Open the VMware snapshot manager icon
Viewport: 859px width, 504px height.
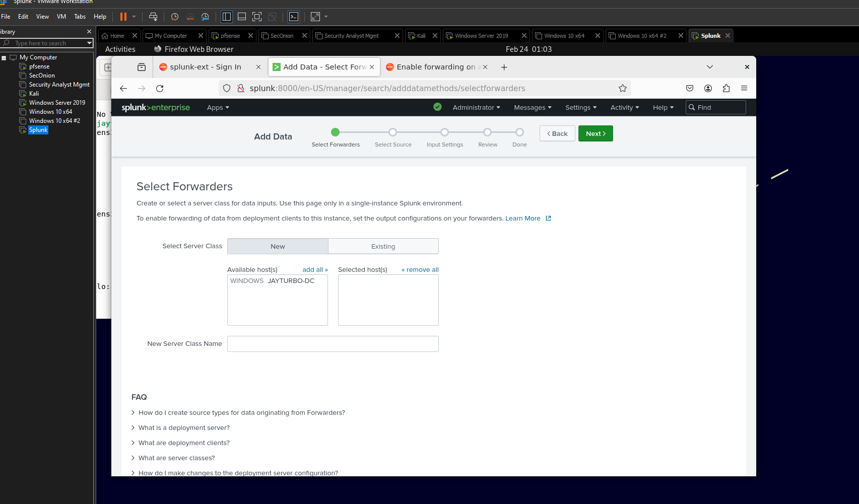point(205,17)
